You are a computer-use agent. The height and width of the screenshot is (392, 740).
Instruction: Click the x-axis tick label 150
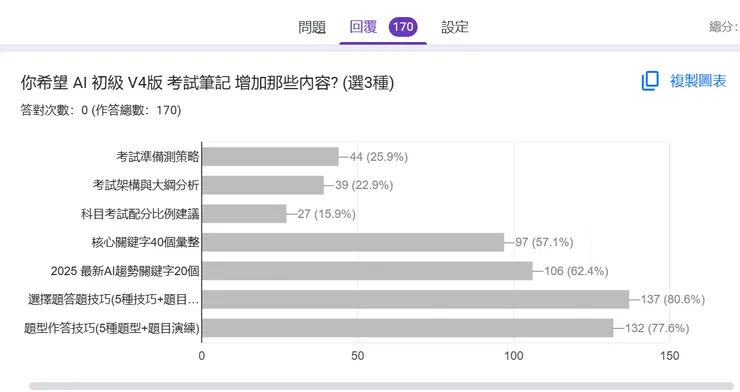[670, 356]
